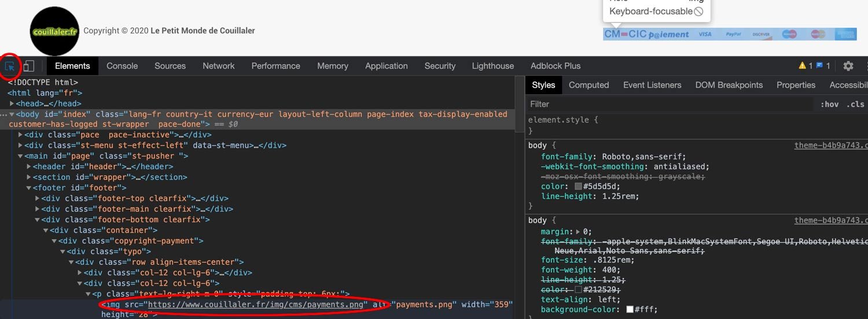Click the styles Filter input field
The width and height of the screenshot is (868, 319).
pyautogui.click(x=670, y=104)
